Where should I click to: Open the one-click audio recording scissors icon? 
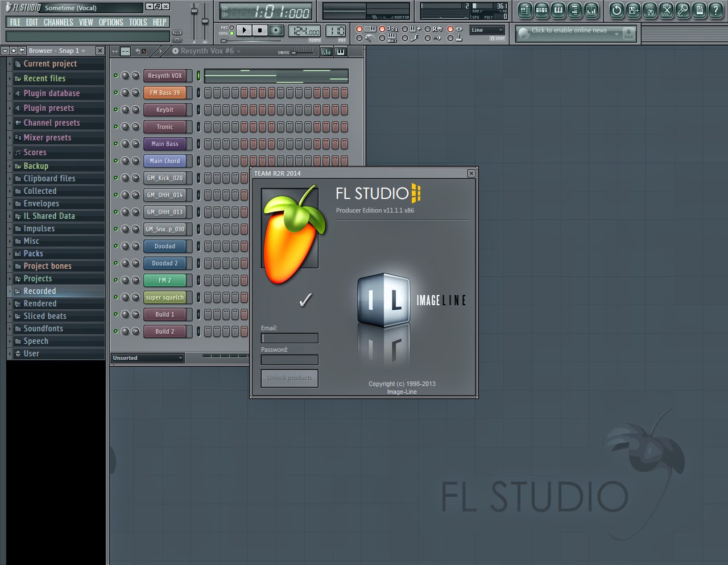[666, 10]
